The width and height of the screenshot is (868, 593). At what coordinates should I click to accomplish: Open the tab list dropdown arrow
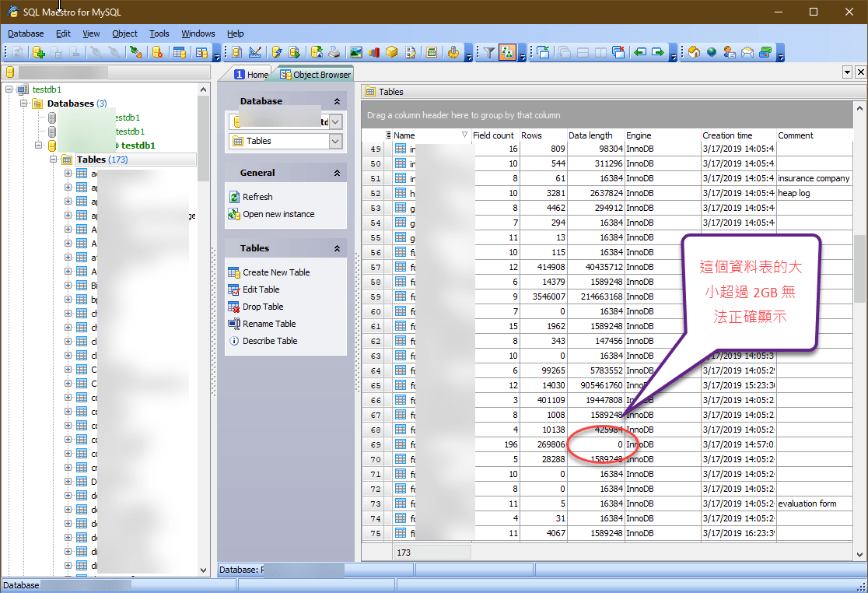pos(847,72)
